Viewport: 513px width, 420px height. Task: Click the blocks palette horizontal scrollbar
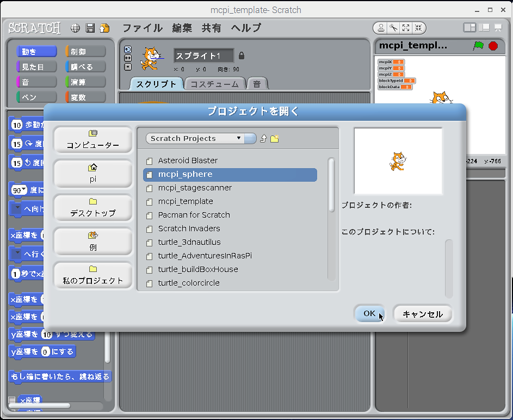click(x=40, y=406)
